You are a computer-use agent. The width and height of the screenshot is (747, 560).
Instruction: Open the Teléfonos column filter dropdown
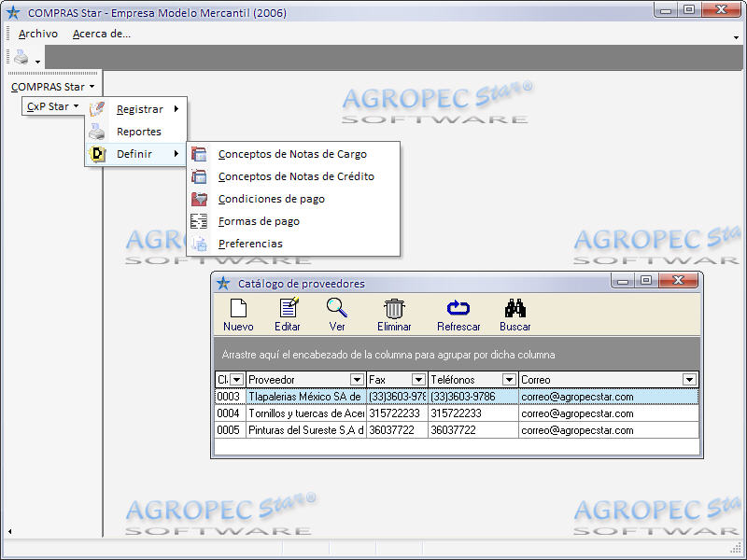(509, 380)
